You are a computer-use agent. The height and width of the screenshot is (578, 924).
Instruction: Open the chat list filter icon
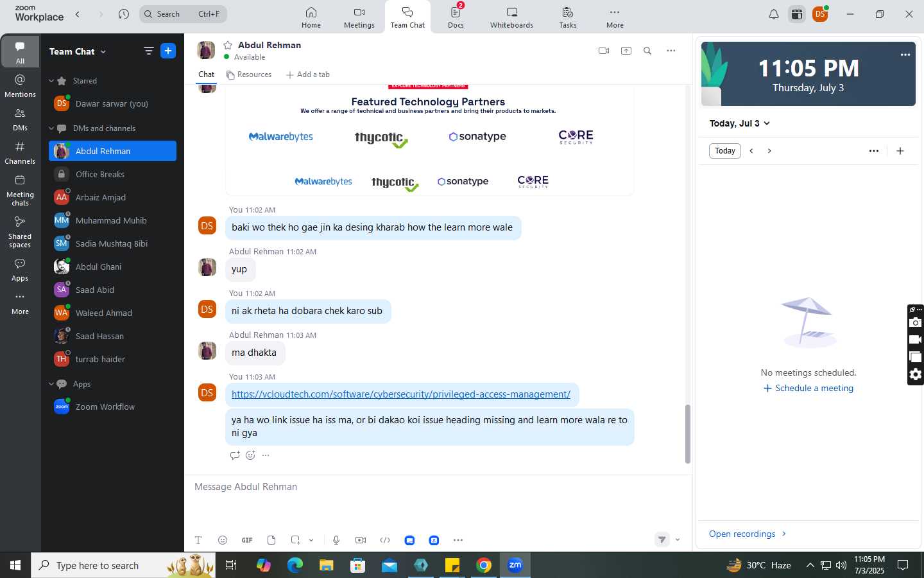click(x=148, y=51)
